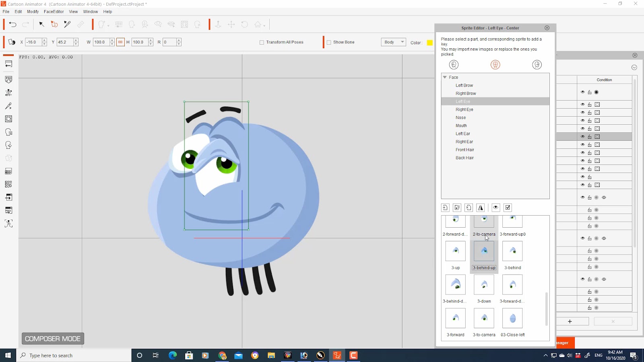Viewport: 644px width, 362px height.
Task: Activate the orange transform tool icon
Action: (x=54, y=25)
